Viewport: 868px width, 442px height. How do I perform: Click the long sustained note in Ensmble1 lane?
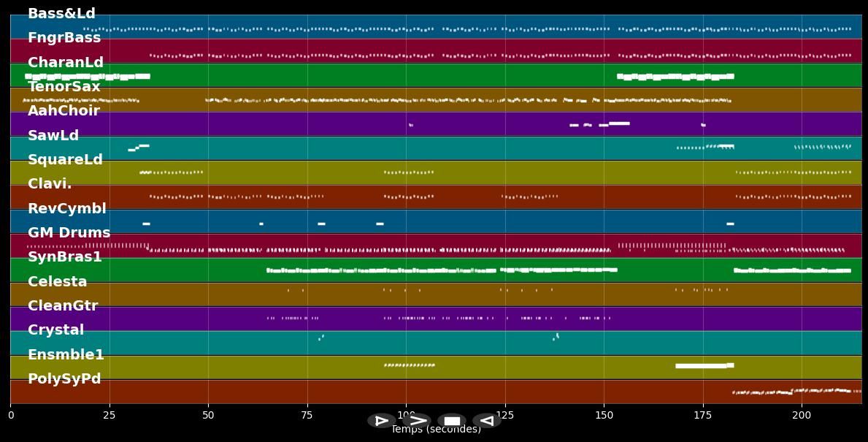[x=702, y=365]
